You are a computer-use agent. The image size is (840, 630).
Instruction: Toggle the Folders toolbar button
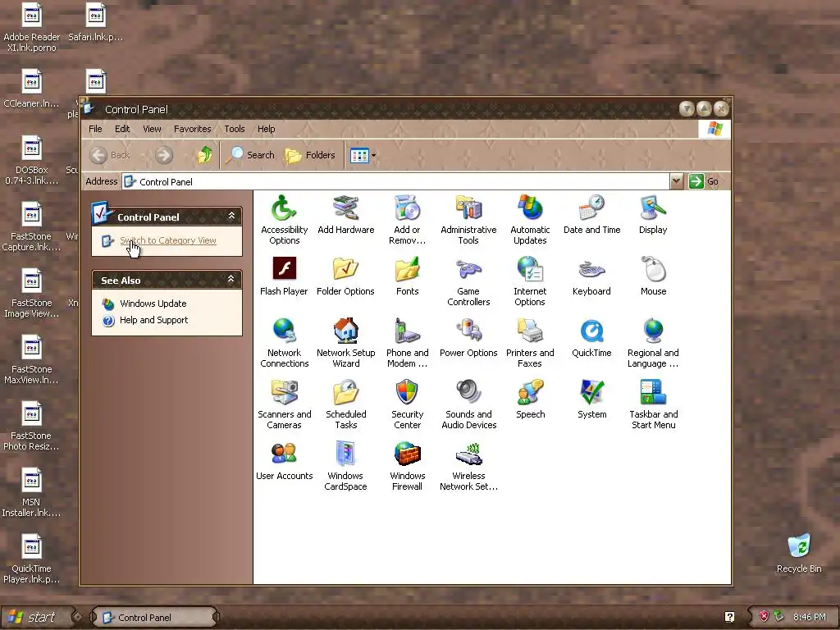[309, 155]
